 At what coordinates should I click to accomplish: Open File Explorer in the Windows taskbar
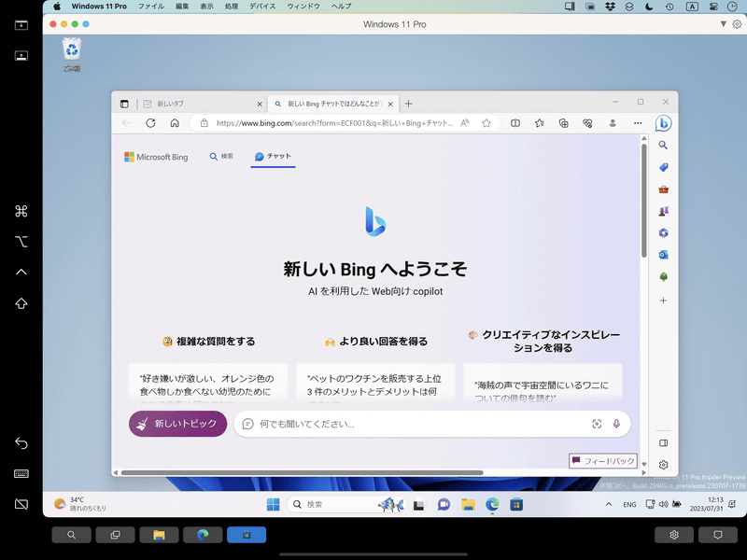tap(469, 505)
